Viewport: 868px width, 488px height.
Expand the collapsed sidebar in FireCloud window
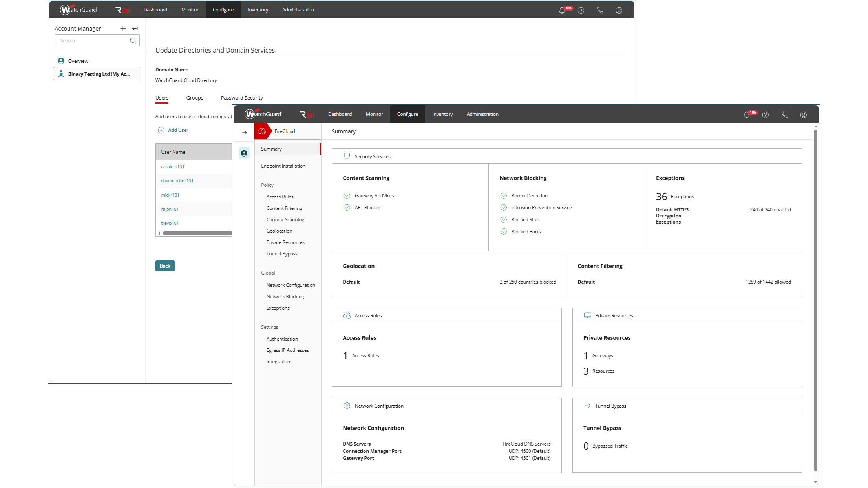243,133
